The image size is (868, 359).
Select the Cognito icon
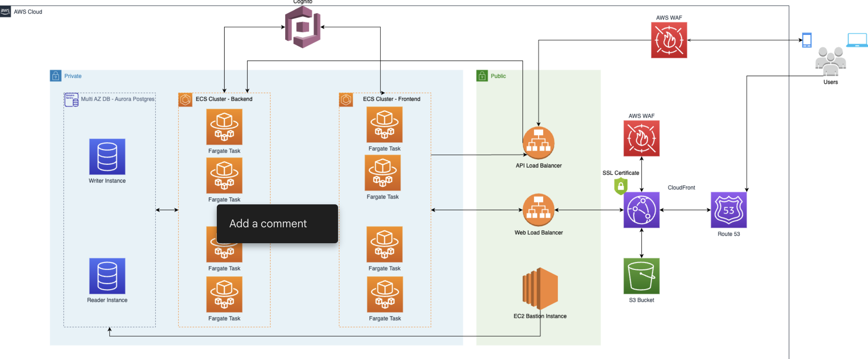(303, 27)
